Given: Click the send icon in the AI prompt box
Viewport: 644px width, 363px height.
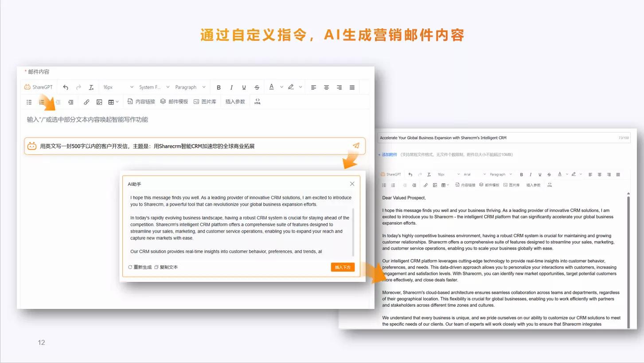Looking at the screenshot, I should coord(356,146).
